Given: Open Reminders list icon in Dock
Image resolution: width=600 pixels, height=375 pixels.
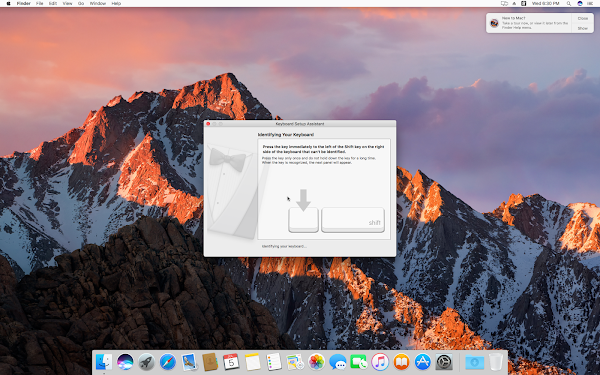Looking at the screenshot, I should 274,362.
